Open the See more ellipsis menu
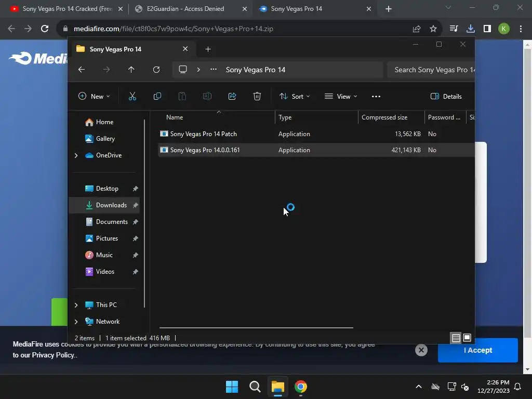The height and width of the screenshot is (399, 532). (x=376, y=97)
